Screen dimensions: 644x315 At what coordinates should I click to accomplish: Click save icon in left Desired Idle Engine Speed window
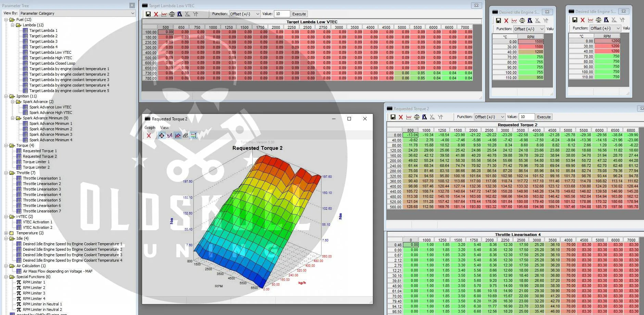[498, 21]
